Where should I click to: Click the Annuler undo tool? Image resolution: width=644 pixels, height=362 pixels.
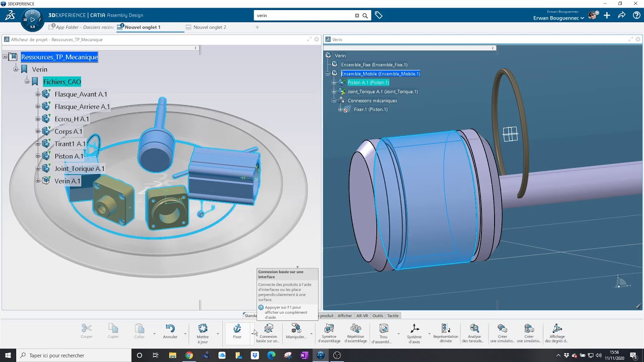[x=170, y=332]
